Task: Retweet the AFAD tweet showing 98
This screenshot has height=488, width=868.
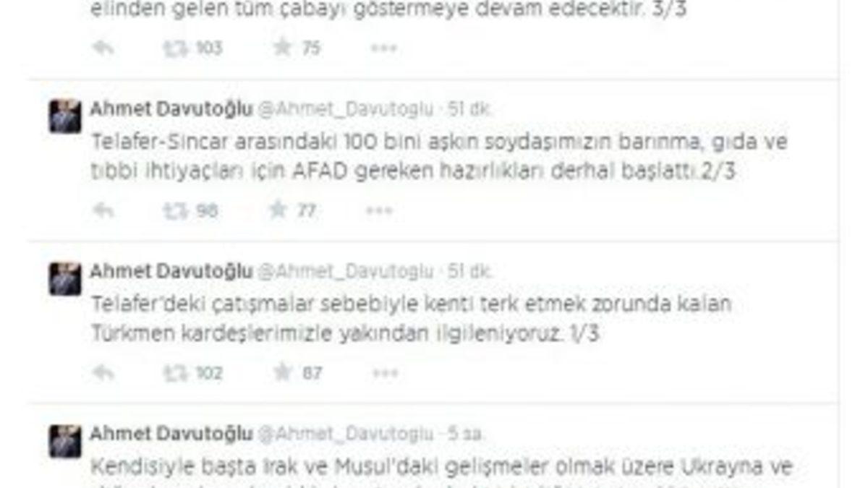Action: coord(176,210)
